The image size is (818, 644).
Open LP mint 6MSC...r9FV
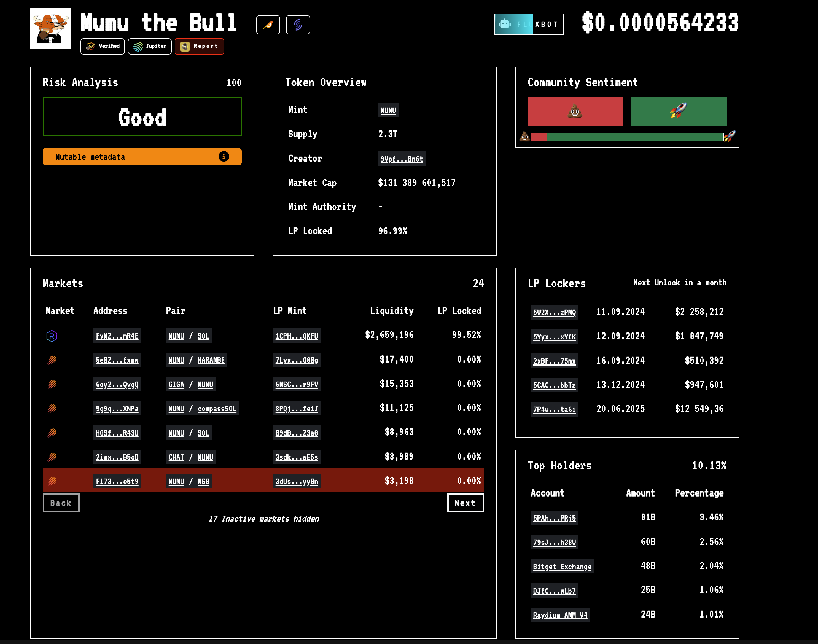[x=297, y=384]
